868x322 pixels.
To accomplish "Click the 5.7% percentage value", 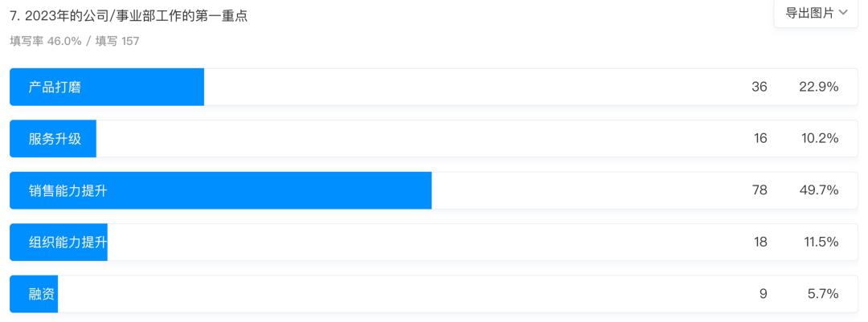I will coord(823,294).
